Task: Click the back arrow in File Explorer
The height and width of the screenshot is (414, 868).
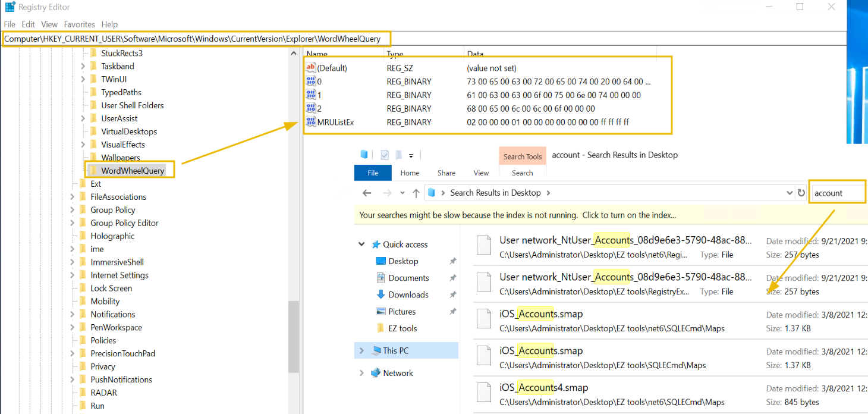Action: [367, 193]
